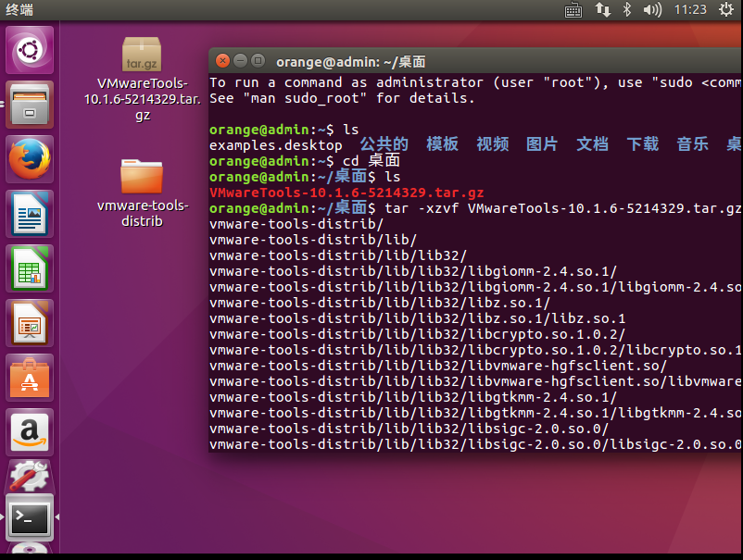Click examples.desktop in terminal output

[276, 145]
